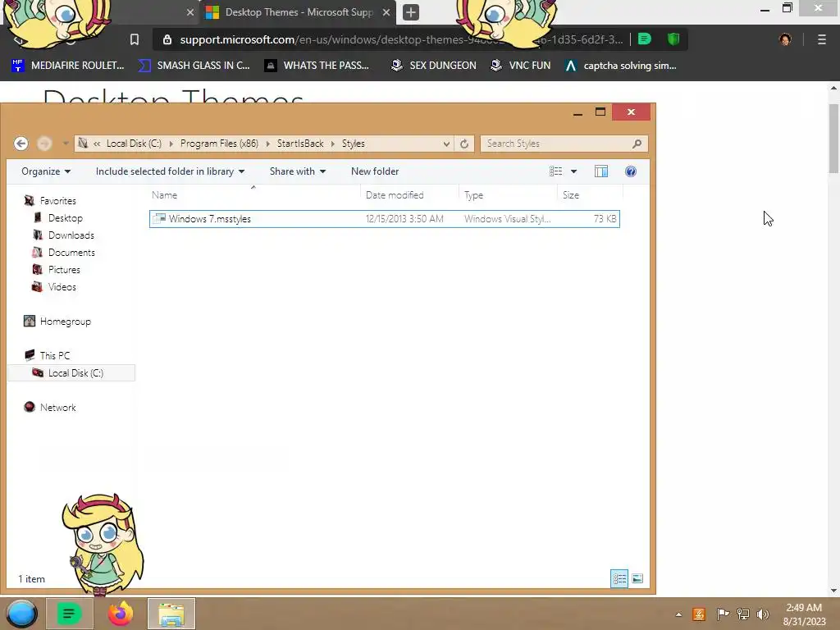Viewport: 840px width, 630px height.
Task: Show hidden tray icons arrow
Action: pos(678,614)
